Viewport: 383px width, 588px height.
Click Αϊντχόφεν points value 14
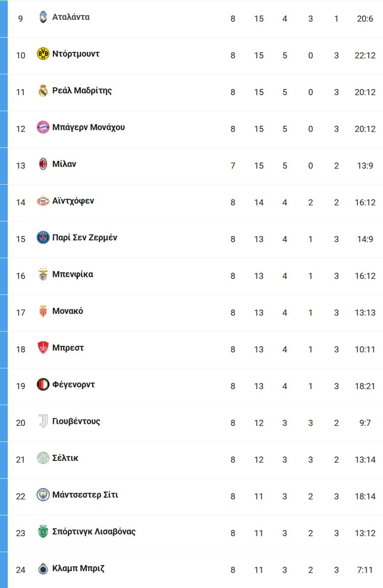coord(259,202)
